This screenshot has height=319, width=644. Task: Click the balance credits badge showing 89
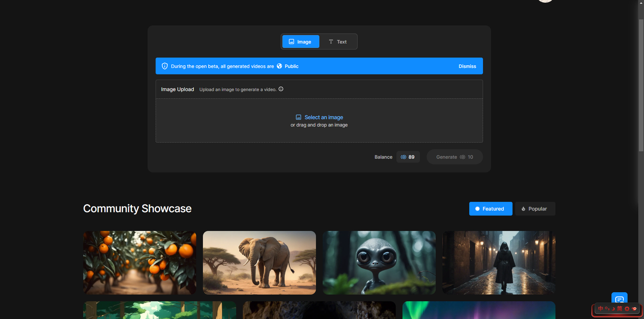click(x=408, y=157)
